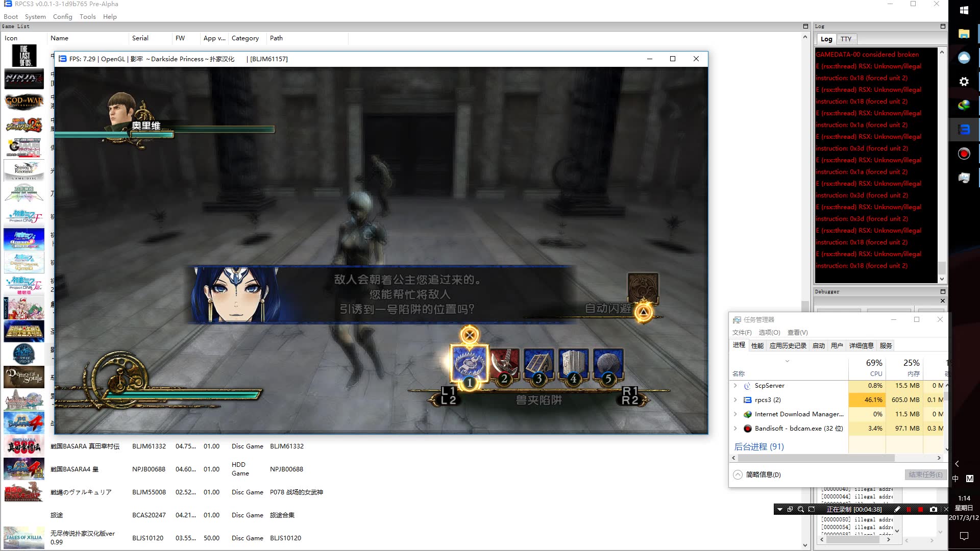The image size is (980, 551).
Task: Open File Explorer from taskbar
Action: click(x=964, y=34)
